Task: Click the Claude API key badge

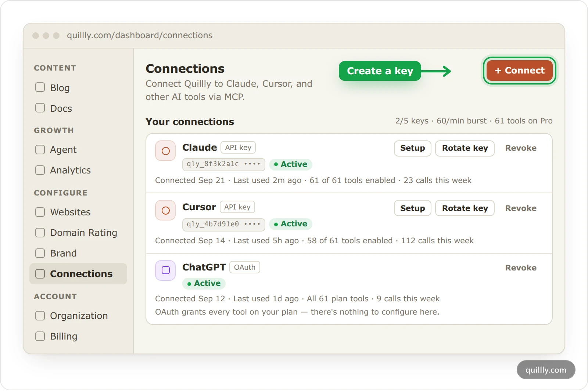Action: 238,147
